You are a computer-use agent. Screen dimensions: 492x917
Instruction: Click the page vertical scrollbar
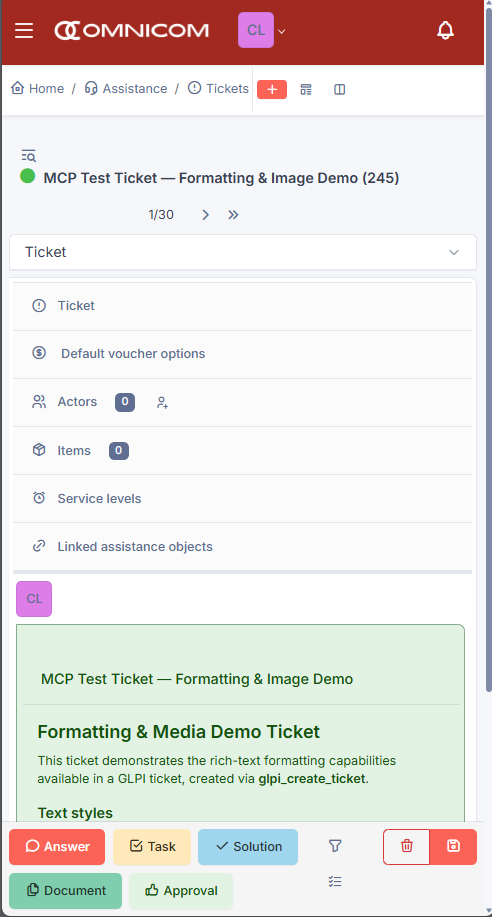click(488, 351)
